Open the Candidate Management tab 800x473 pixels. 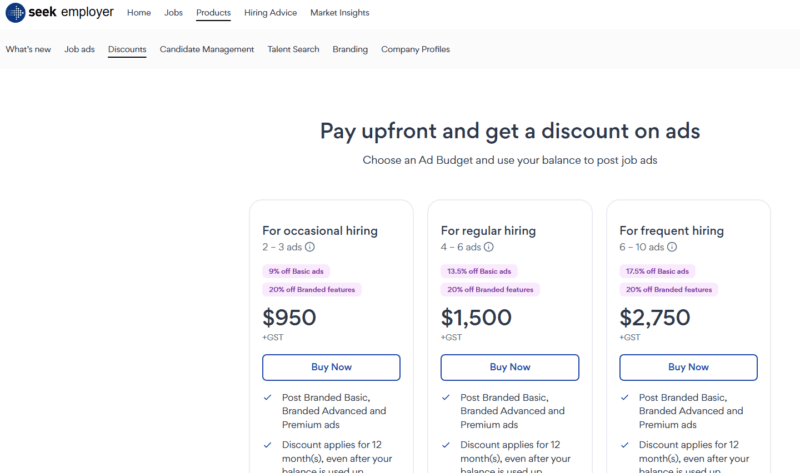(207, 49)
